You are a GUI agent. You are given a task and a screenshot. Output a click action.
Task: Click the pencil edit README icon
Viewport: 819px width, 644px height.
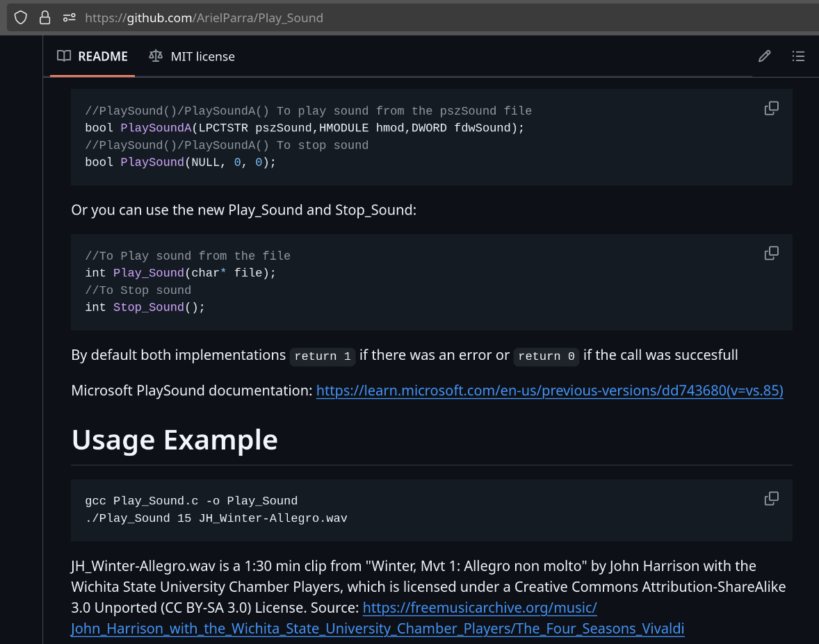pos(765,56)
